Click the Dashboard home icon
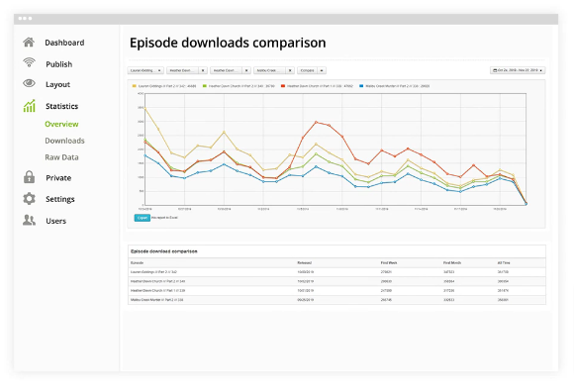The width and height of the screenshot is (574, 392). [29, 43]
